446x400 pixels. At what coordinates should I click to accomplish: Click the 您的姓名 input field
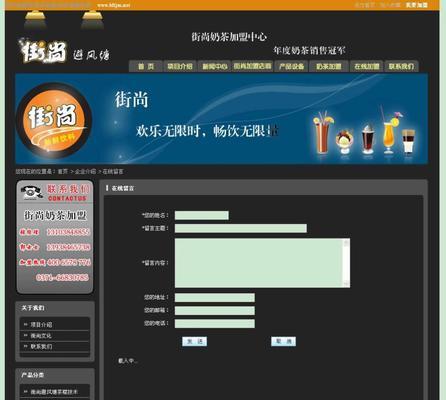[202, 215]
